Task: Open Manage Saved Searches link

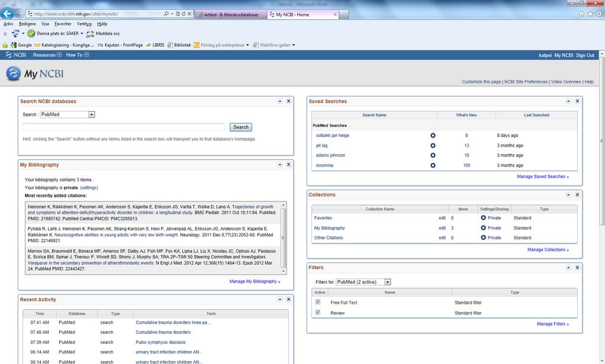Action: tap(542, 177)
